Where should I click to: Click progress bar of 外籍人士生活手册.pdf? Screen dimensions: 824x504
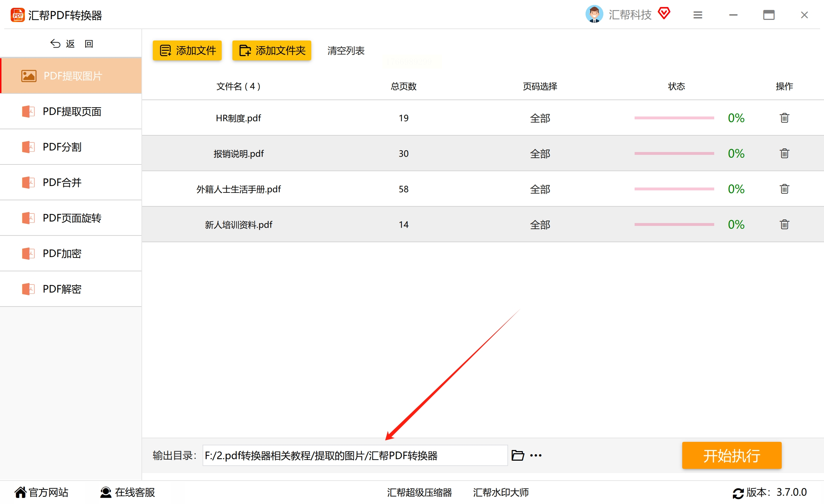pos(674,189)
